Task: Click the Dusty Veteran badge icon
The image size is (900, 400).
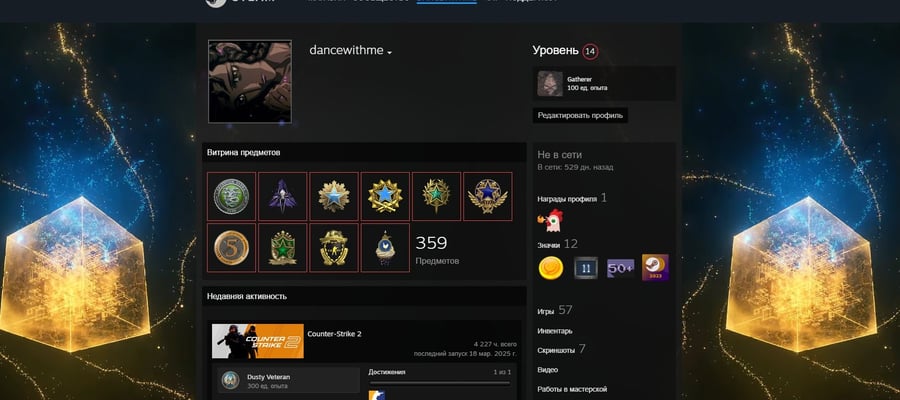Action: coord(231,380)
